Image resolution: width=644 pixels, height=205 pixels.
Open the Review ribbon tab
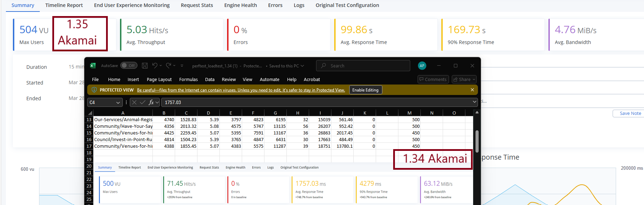coord(229,80)
